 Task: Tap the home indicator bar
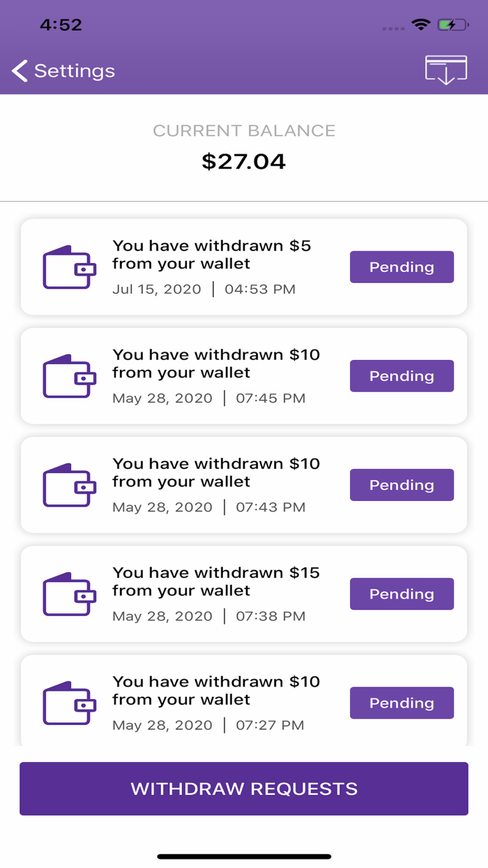click(x=244, y=856)
